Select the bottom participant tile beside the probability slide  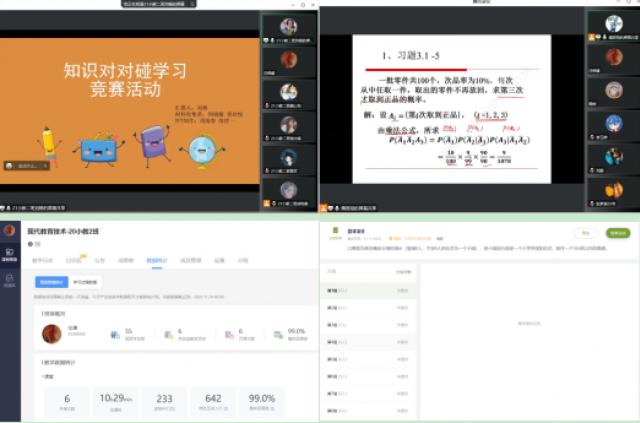[614, 190]
